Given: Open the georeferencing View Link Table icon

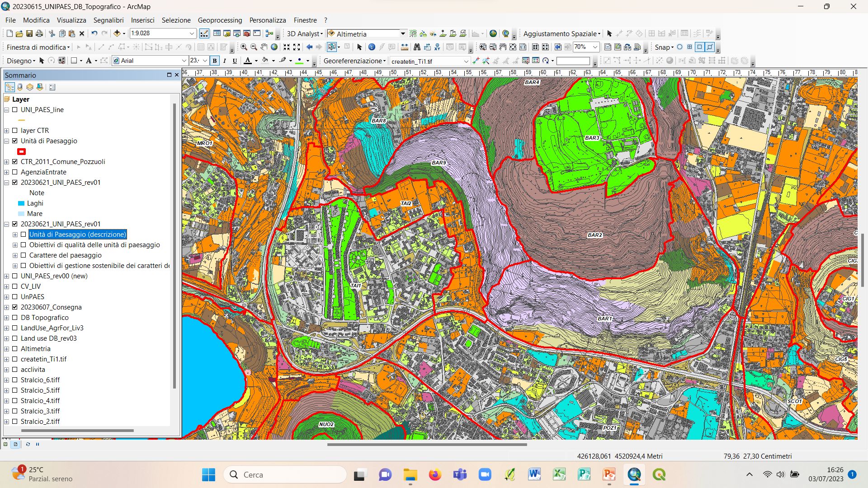Looking at the screenshot, I should [x=536, y=61].
